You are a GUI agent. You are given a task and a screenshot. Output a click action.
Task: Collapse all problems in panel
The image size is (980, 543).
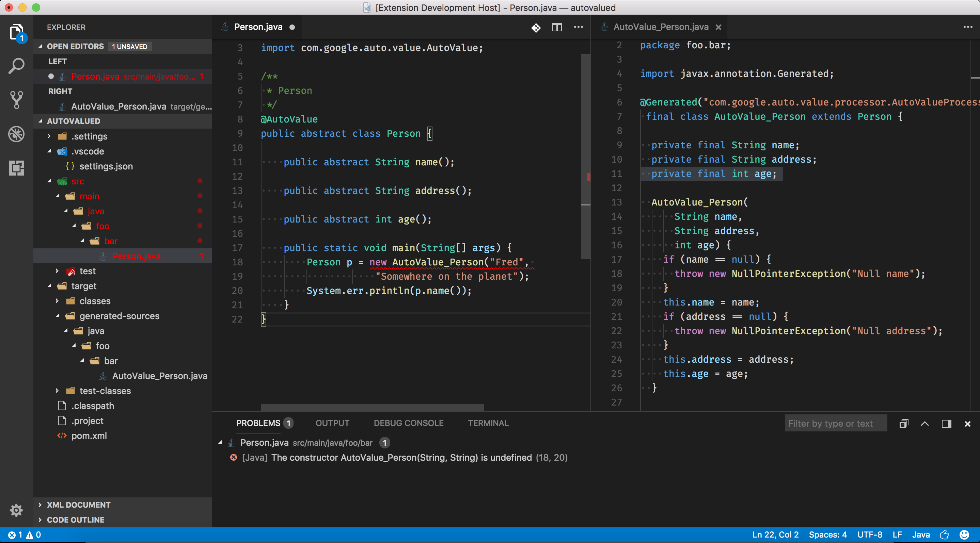904,424
